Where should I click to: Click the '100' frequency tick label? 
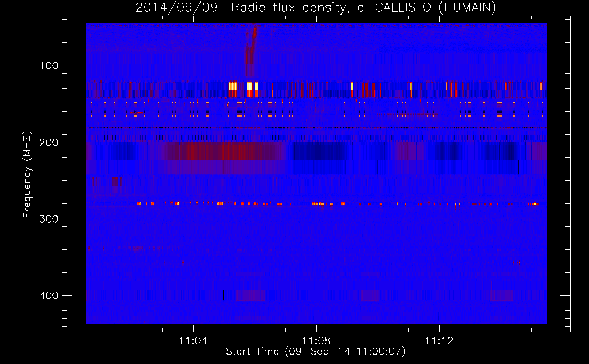(49, 66)
